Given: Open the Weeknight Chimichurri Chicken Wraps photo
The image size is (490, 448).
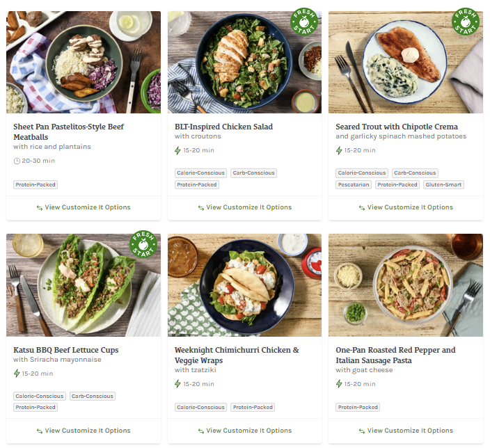Looking at the screenshot, I should click(244, 285).
